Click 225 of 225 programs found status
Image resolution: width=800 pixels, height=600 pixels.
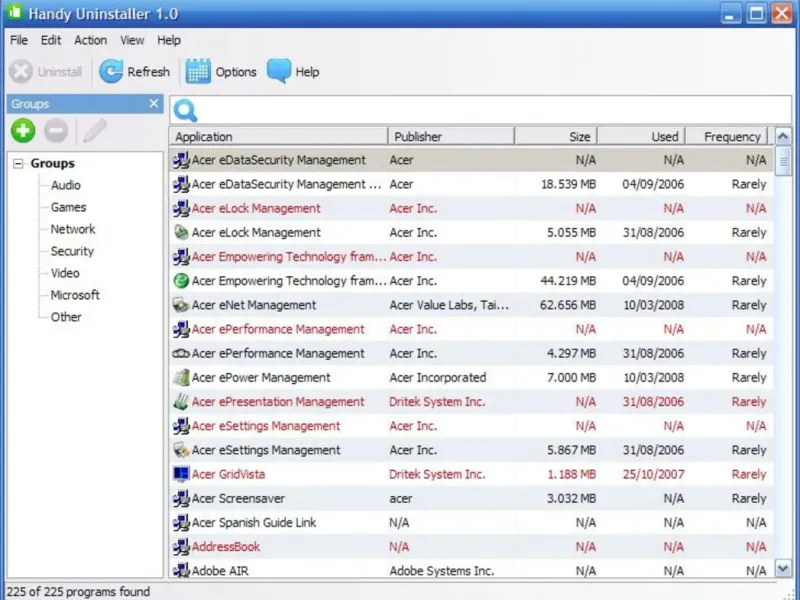click(78, 591)
